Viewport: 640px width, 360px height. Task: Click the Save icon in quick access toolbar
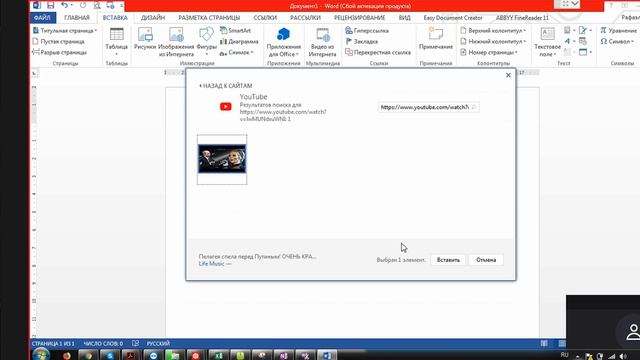pyautogui.click(x=50, y=5)
